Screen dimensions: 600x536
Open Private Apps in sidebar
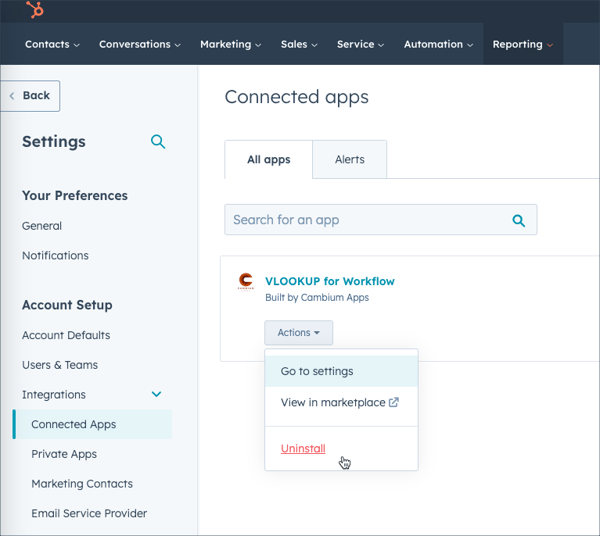pos(64,454)
